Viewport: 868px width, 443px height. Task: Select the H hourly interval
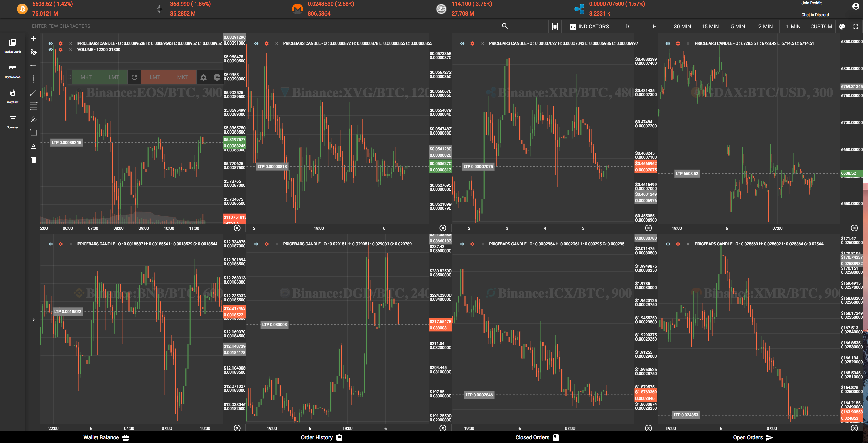click(x=655, y=26)
